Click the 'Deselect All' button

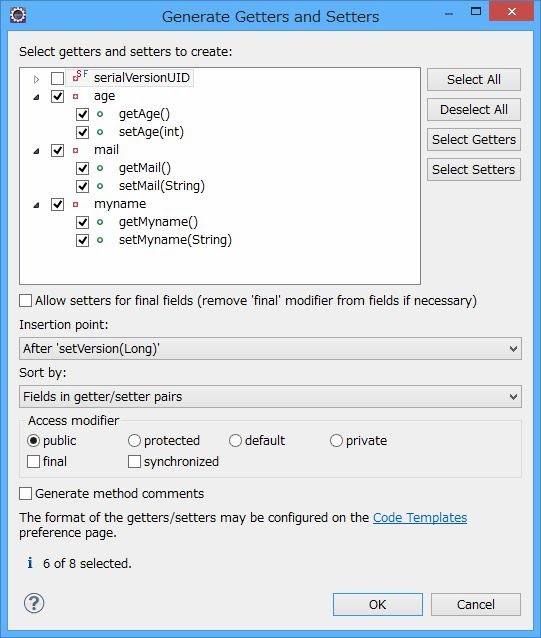[474, 109]
